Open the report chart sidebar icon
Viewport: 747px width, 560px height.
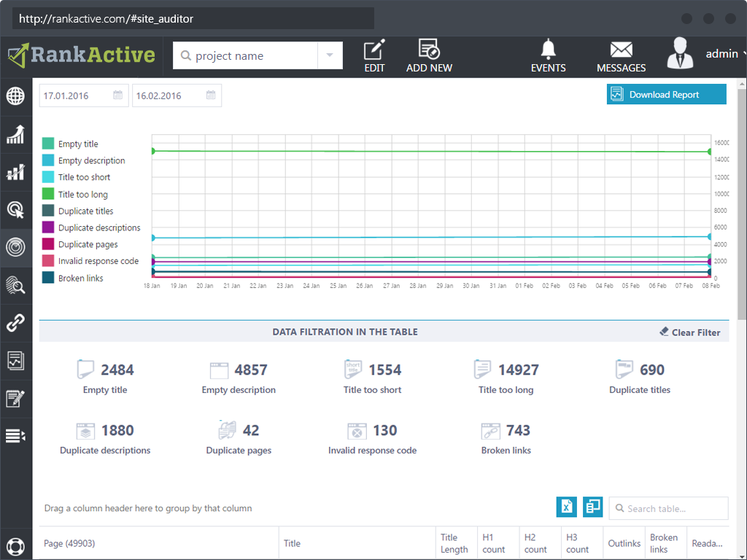coord(16,360)
